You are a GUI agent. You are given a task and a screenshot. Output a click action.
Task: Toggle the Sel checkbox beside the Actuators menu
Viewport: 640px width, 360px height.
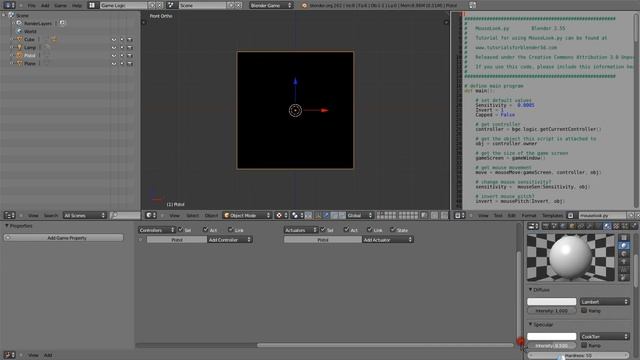[x=323, y=230]
